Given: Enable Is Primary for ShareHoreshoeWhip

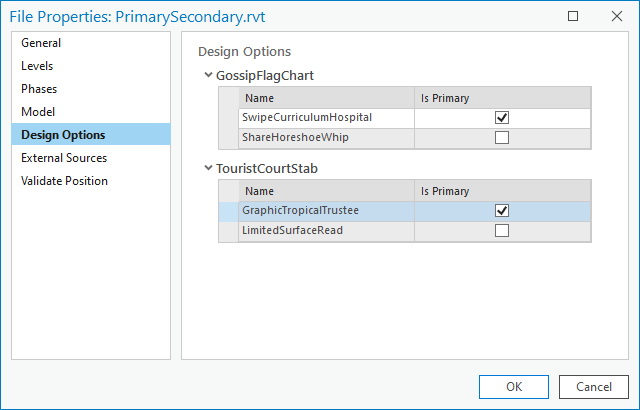Looking at the screenshot, I should tap(502, 138).
